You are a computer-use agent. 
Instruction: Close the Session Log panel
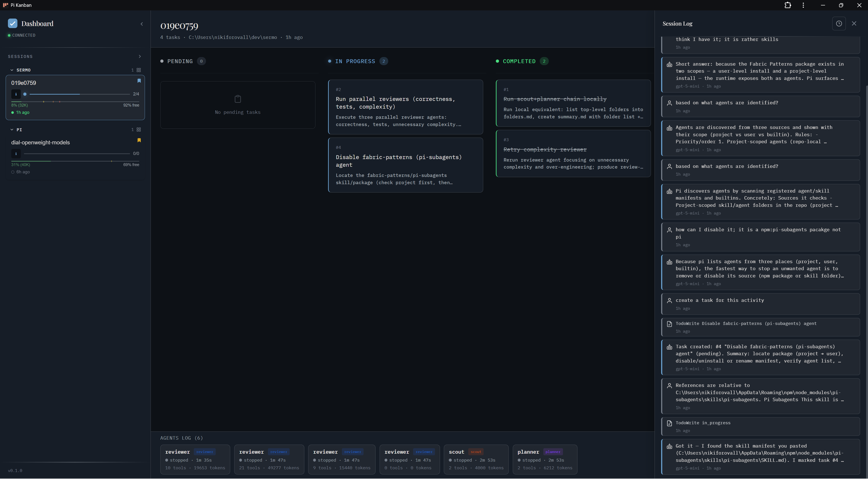click(854, 24)
